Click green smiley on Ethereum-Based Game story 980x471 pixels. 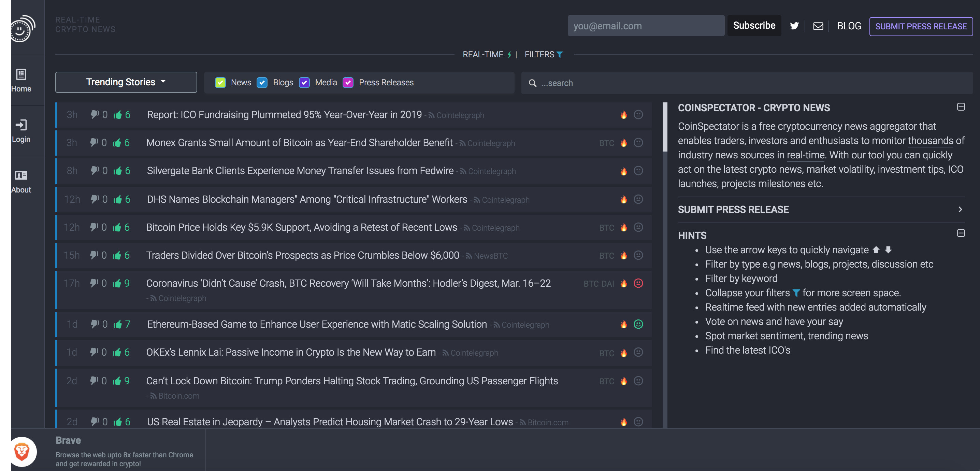(x=638, y=324)
